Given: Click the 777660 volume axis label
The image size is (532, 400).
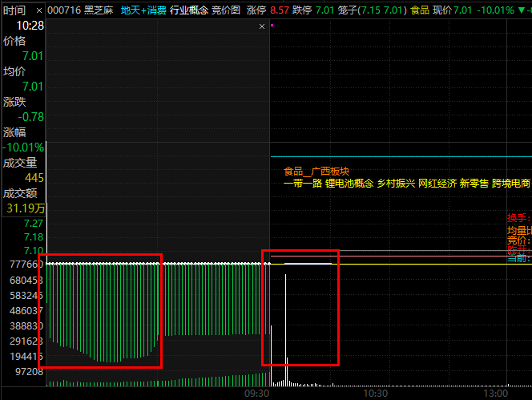Looking at the screenshot, I should point(26,265).
